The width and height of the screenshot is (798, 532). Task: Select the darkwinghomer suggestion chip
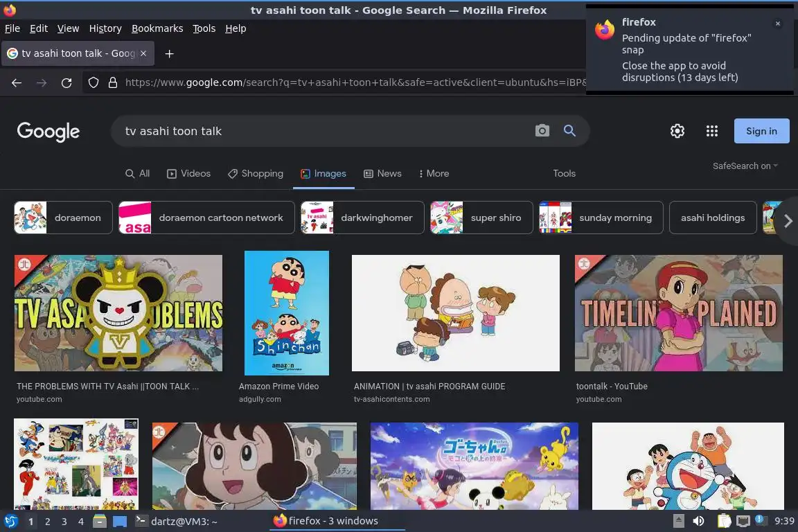[x=362, y=218]
